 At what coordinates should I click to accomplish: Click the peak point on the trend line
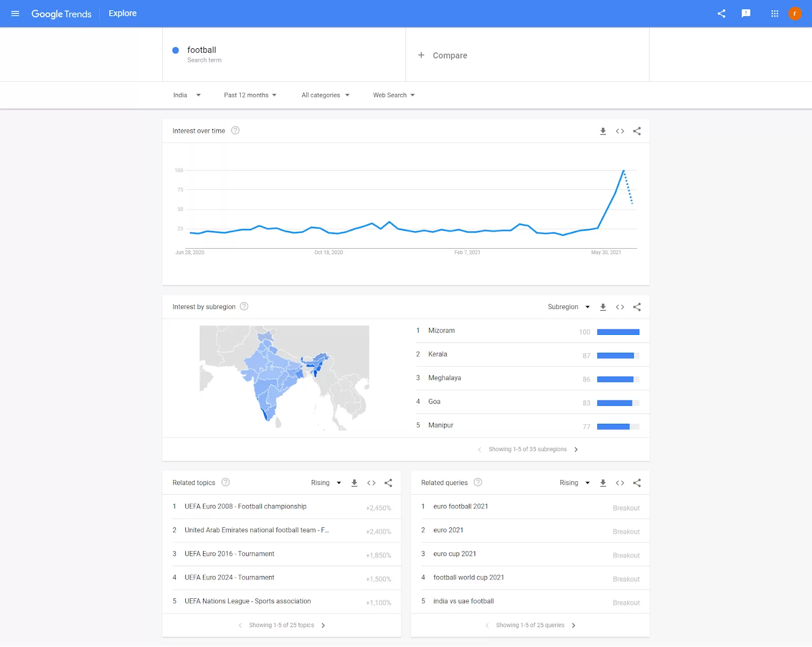(x=623, y=171)
